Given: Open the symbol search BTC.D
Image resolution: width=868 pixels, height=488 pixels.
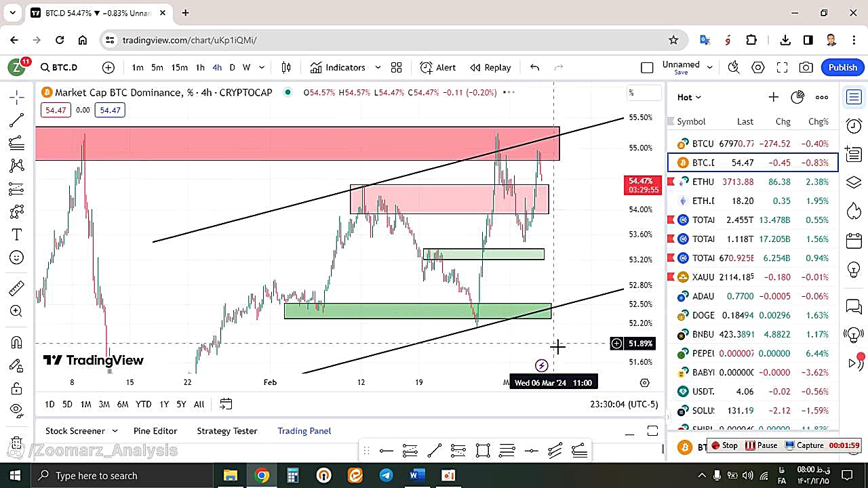Looking at the screenshot, I should [x=59, y=67].
